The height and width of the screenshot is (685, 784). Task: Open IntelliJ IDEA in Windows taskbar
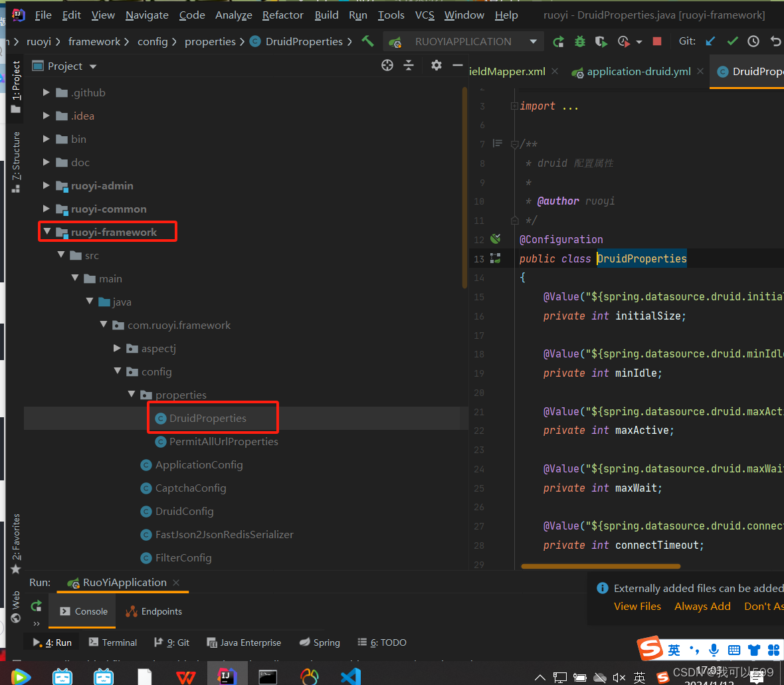227,676
